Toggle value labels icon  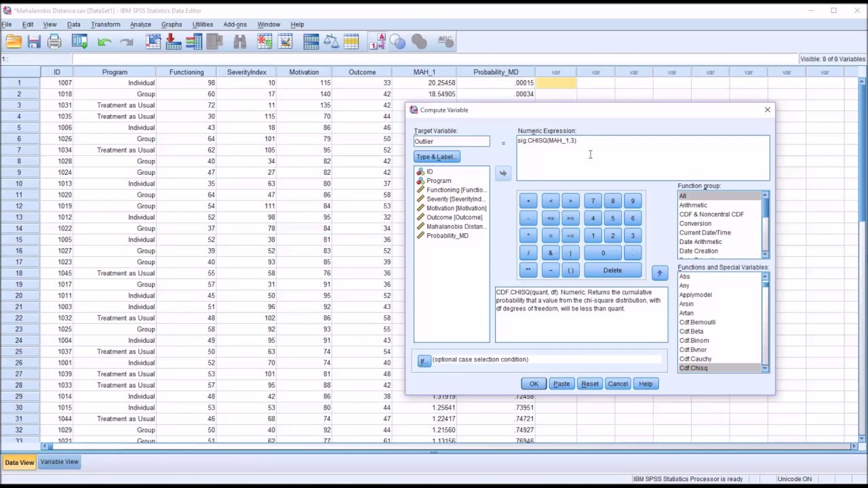click(377, 42)
